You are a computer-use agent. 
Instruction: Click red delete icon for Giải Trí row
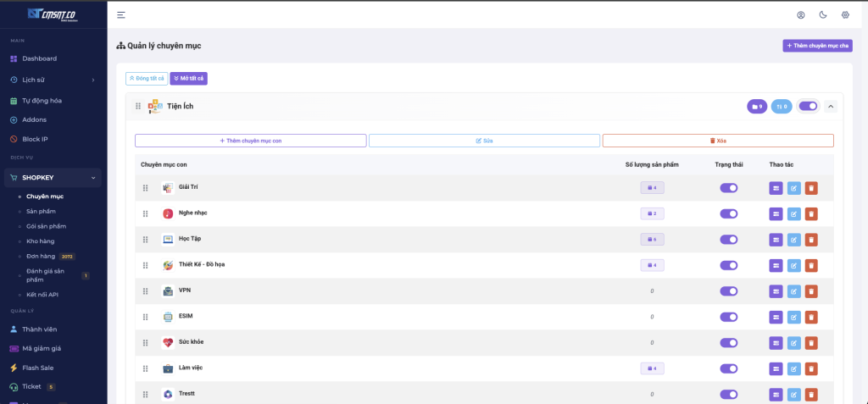(x=811, y=188)
